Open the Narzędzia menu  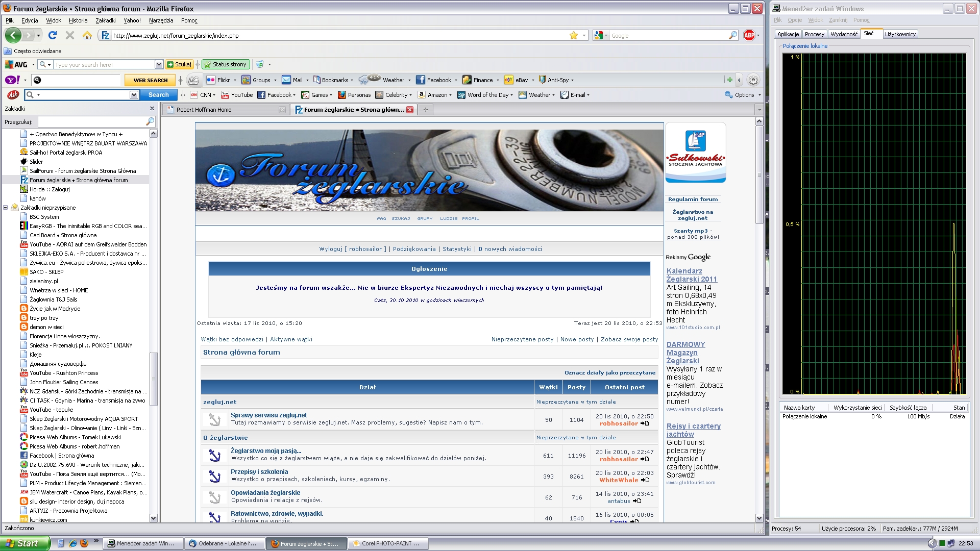(161, 20)
